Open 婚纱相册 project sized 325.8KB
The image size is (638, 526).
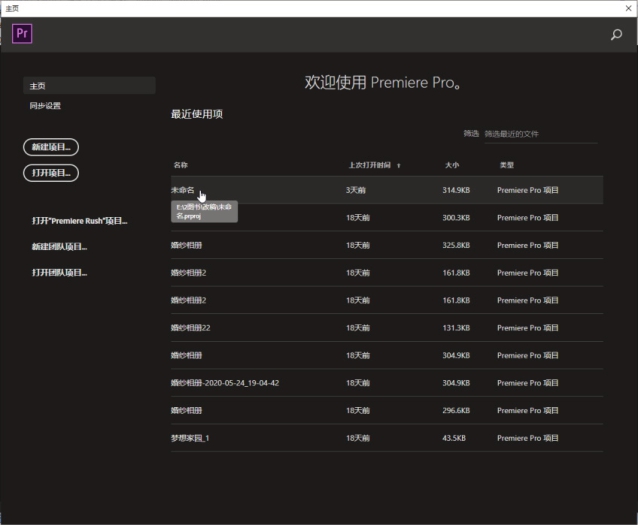186,245
